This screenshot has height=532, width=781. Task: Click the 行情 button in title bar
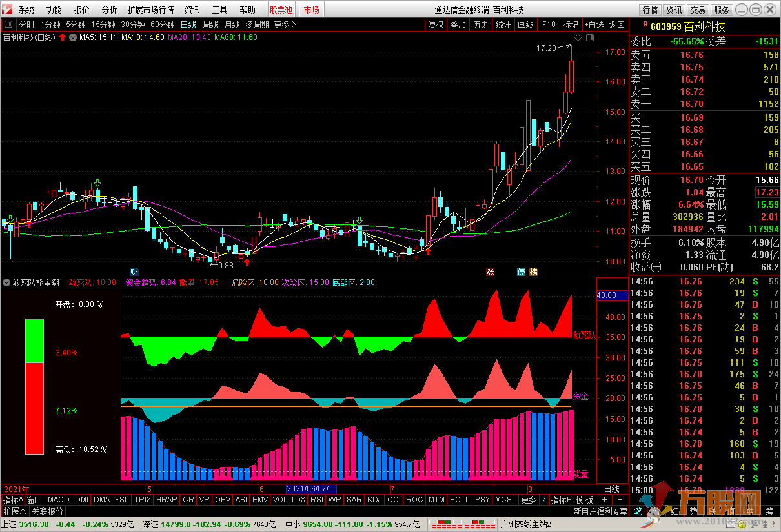pyautogui.click(x=651, y=10)
